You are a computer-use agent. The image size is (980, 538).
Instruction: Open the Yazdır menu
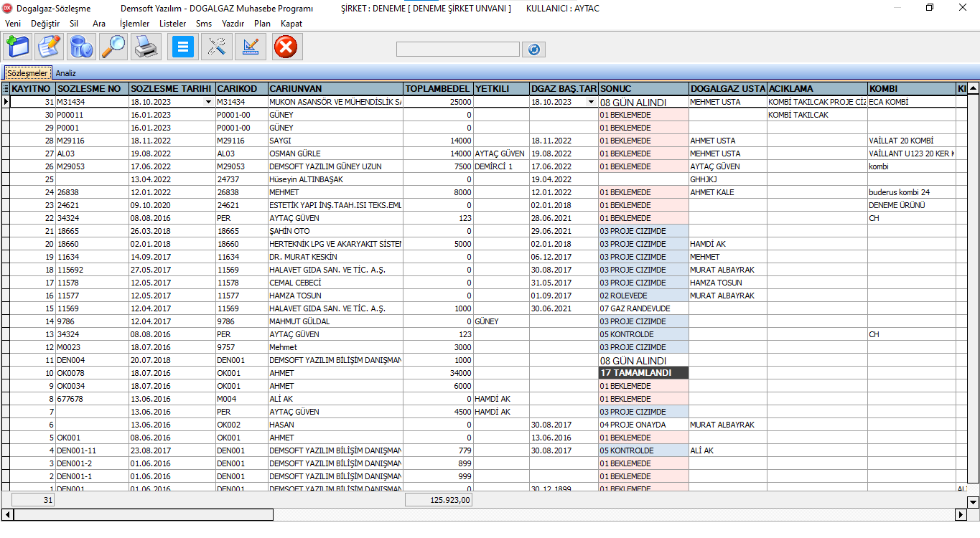point(233,24)
